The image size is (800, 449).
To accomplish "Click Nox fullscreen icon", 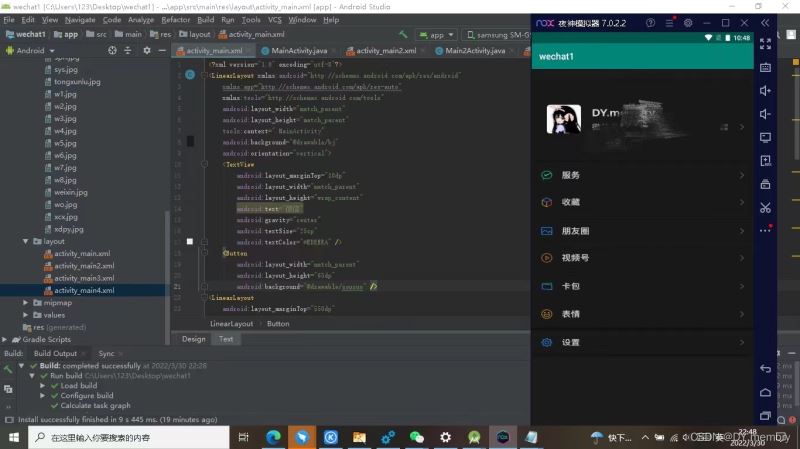I will tap(765, 44).
